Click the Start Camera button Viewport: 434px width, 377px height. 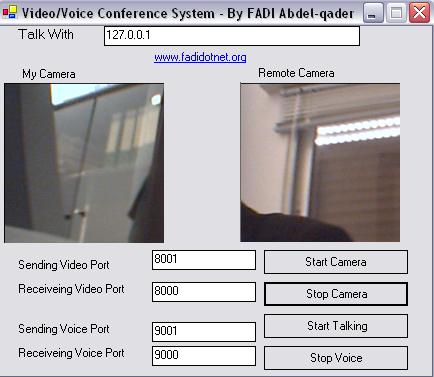336,262
